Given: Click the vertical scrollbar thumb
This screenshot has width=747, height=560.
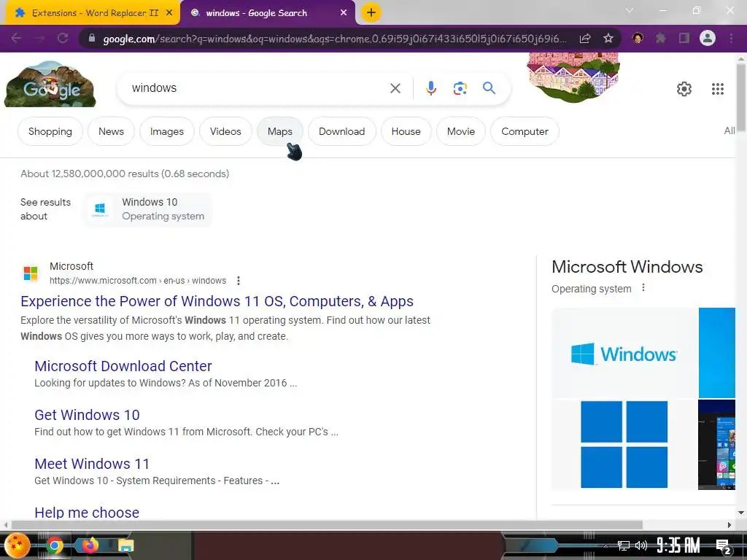Looking at the screenshot, I should 740,98.
